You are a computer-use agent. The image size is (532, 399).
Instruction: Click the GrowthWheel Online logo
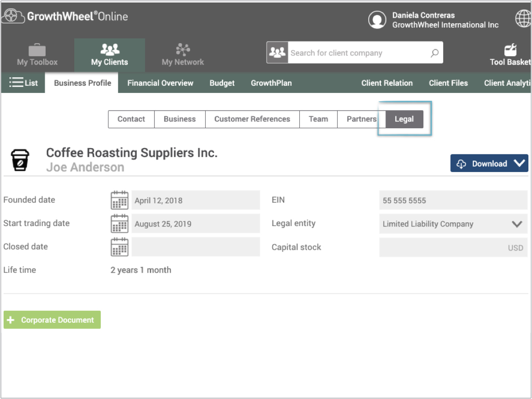(x=65, y=16)
